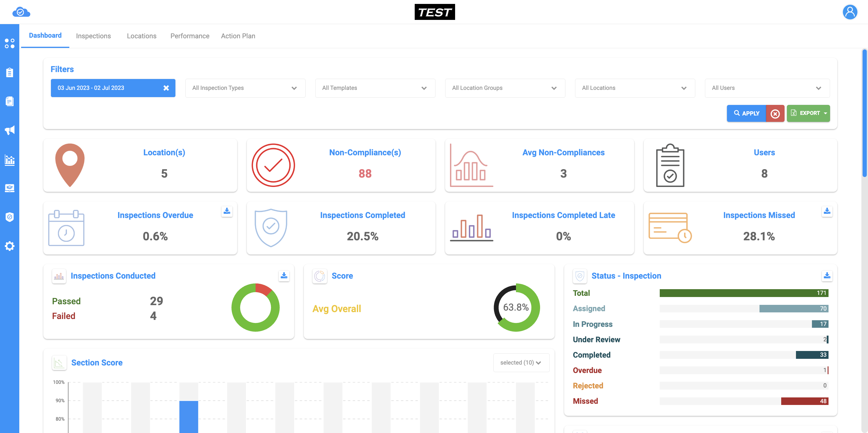Expand the All Location Groups dropdown

tap(505, 88)
